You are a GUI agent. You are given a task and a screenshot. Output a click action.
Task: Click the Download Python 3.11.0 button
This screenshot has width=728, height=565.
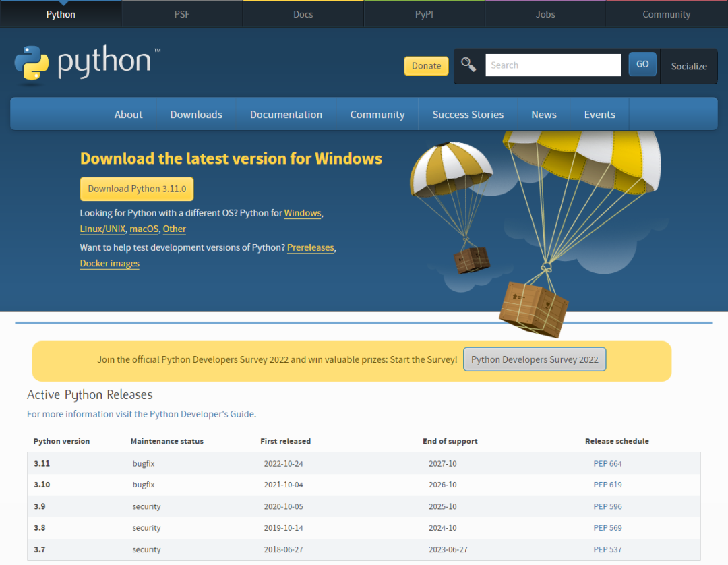coord(137,189)
